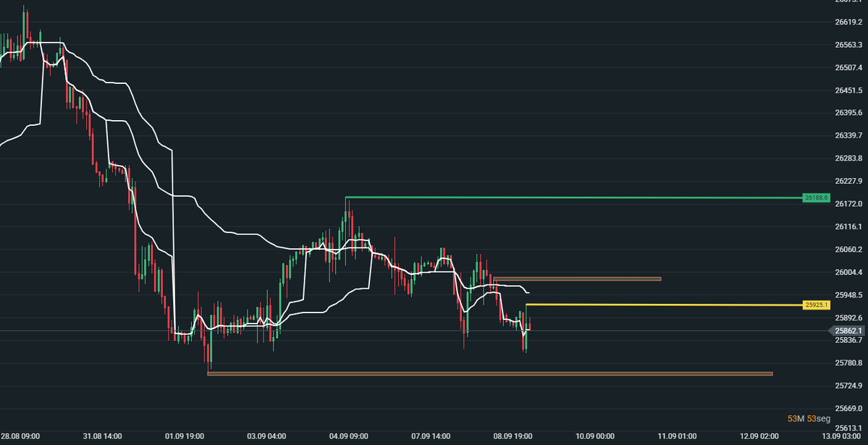This screenshot has height=445, width=868.
Task: Click the 25780.8 price axis label
Action: [848, 363]
